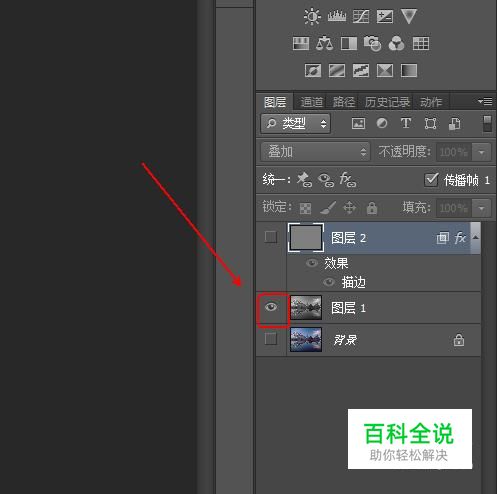Select the 效果 effects entry
497x494 pixels.
pos(336,263)
